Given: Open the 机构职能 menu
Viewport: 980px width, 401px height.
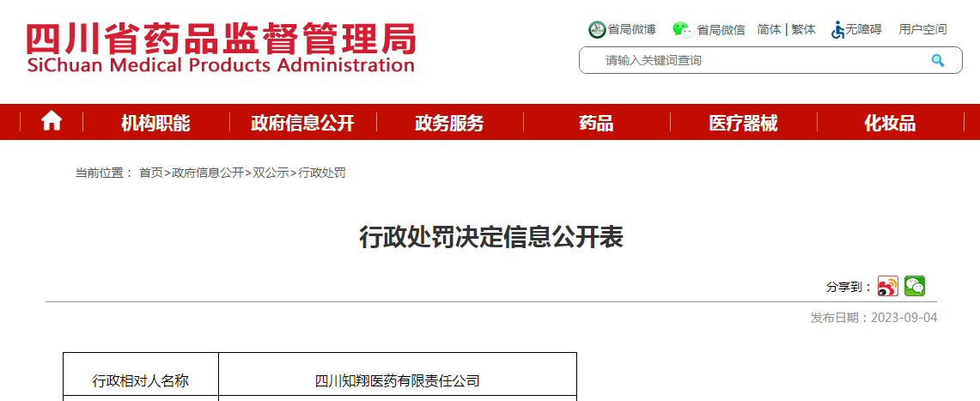Looking at the screenshot, I should click(x=155, y=123).
